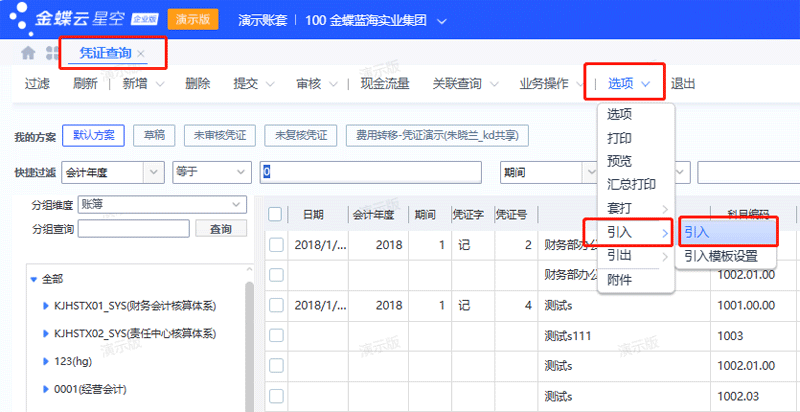Expand the KJHSTX01_SYS tree node arrow
The width and height of the screenshot is (800, 412).
(45, 306)
